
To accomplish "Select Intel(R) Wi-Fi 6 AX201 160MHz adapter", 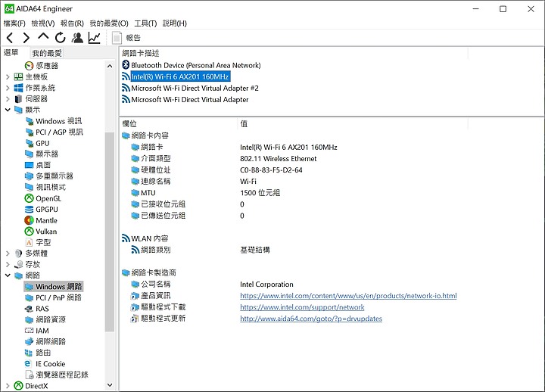I will pos(176,76).
